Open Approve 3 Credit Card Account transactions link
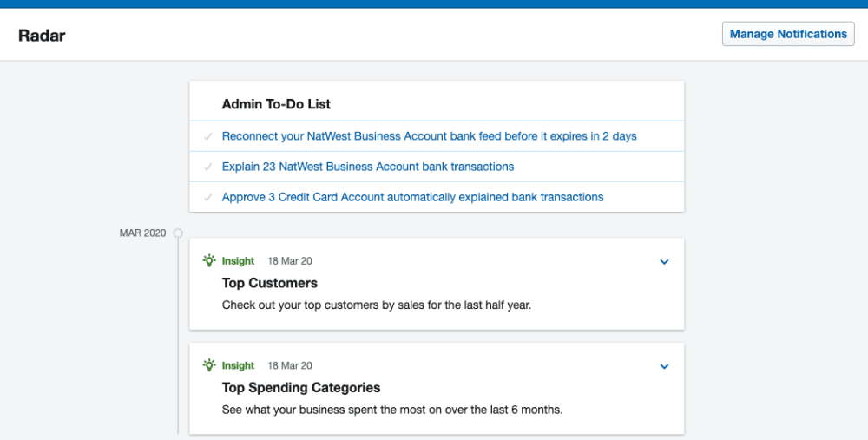This screenshot has width=868, height=440. tap(412, 197)
